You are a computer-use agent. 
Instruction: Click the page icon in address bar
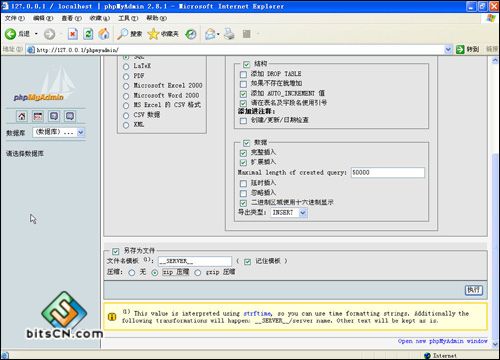click(31, 50)
